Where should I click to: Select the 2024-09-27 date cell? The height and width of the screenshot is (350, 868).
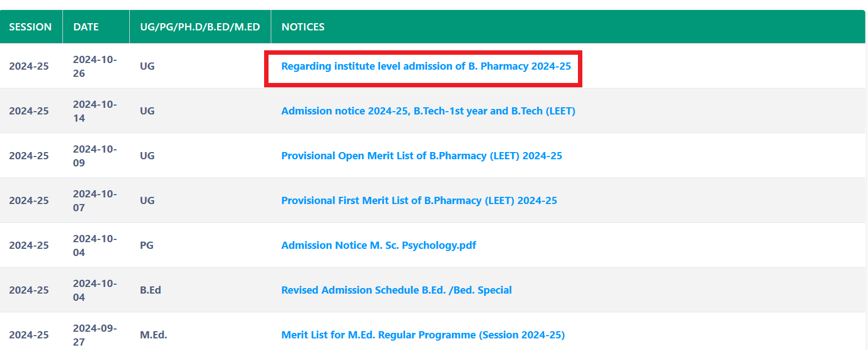tap(94, 335)
